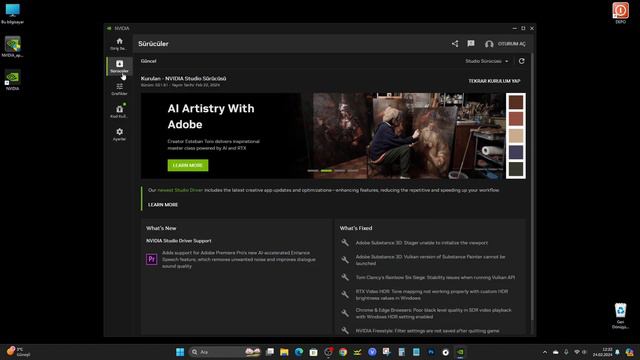
Task: Open Bu bilgisayar desktop icon
Action: click(x=13, y=13)
